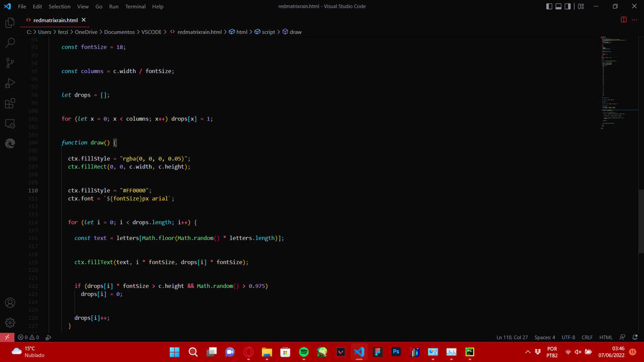This screenshot has width=644, height=362.
Task: Expand the 'script' breadcrumb item
Action: click(x=268, y=32)
